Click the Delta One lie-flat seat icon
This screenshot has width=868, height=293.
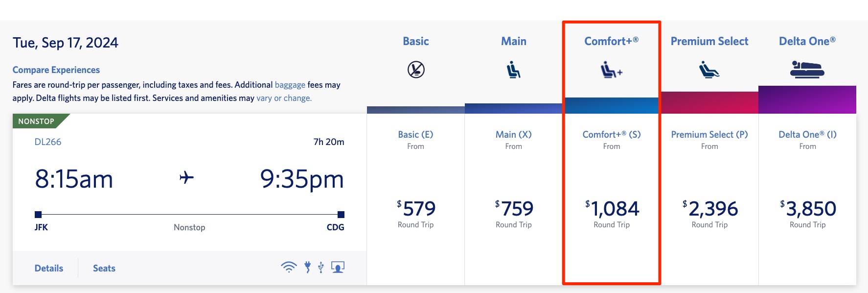point(807,70)
